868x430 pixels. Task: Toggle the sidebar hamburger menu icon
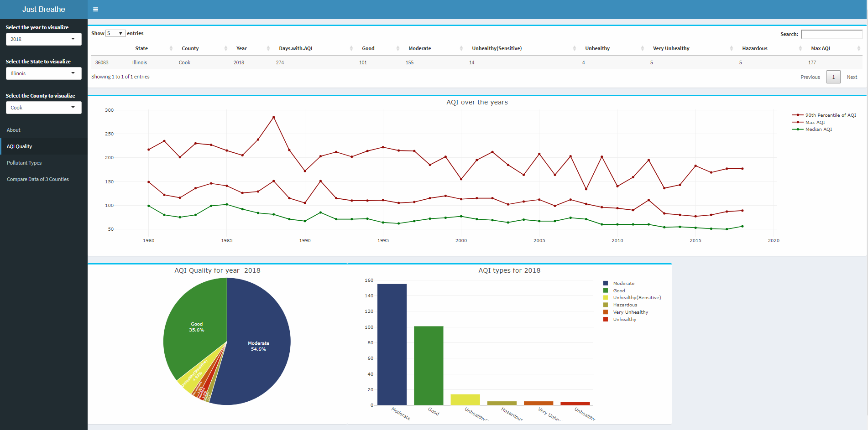(x=95, y=9)
